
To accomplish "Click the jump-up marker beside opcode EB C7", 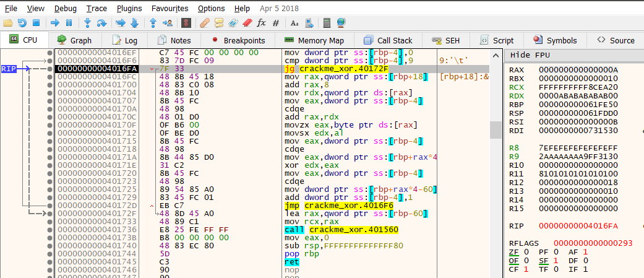I will pyautogui.click(x=152, y=205).
